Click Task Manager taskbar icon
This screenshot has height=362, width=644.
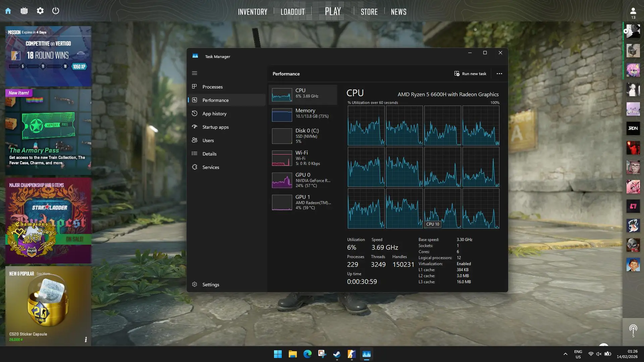(367, 354)
